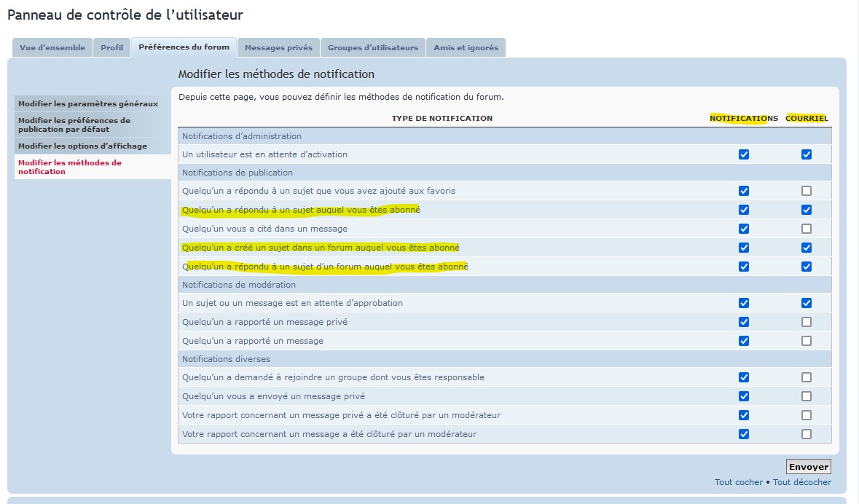Open Modifier les options d'affichage
The image size is (859, 504).
(82, 146)
